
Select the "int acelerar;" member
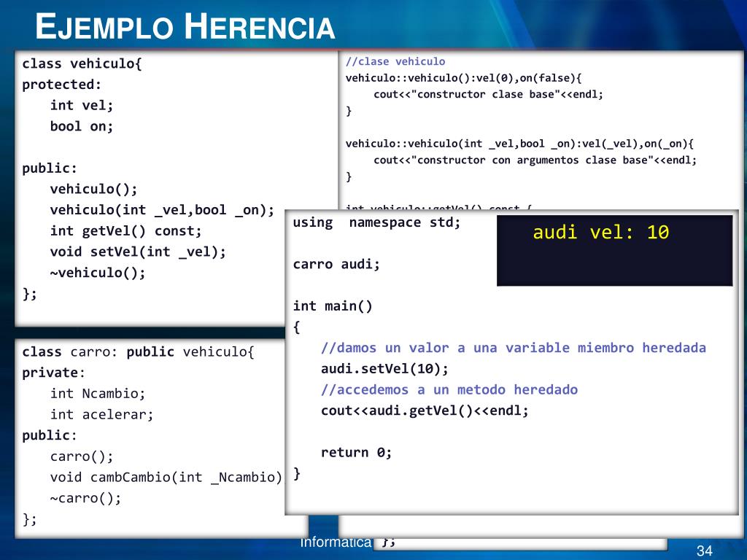click(x=102, y=415)
